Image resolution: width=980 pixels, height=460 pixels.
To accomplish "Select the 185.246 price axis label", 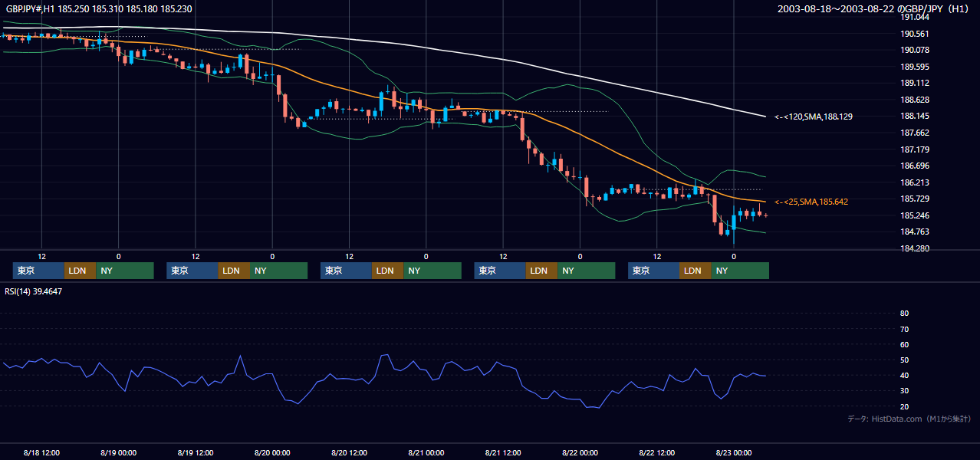I will [x=914, y=215].
